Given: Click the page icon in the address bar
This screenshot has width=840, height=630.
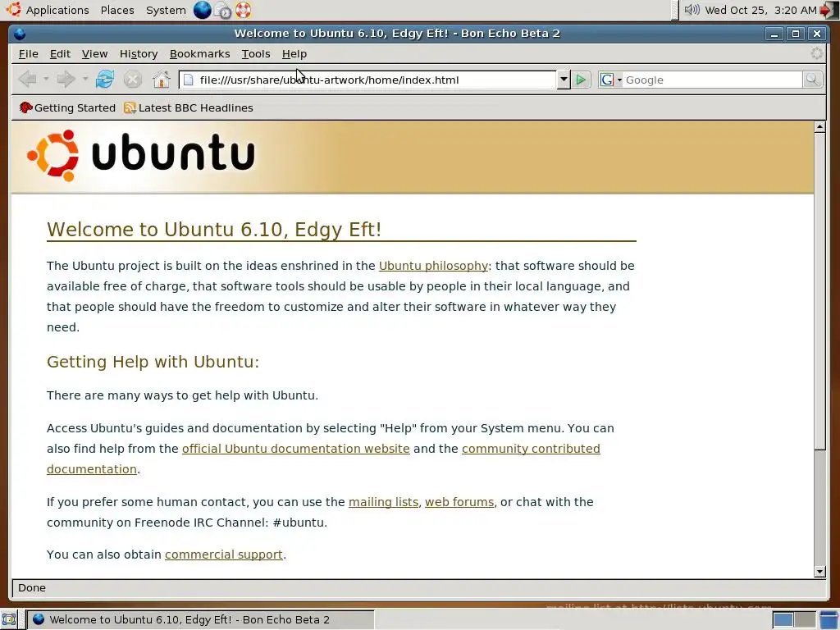Looking at the screenshot, I should point(188,80).
